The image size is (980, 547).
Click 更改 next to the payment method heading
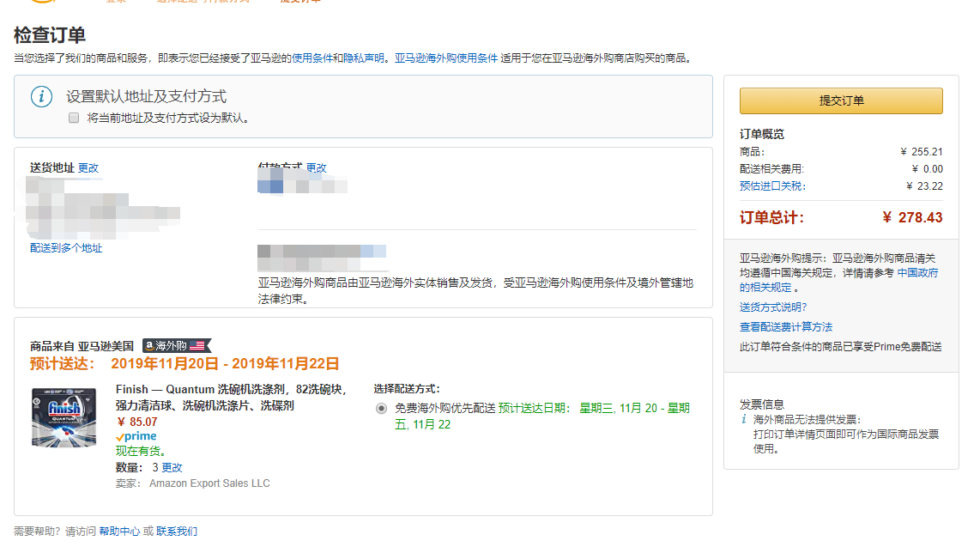[317, 168]
